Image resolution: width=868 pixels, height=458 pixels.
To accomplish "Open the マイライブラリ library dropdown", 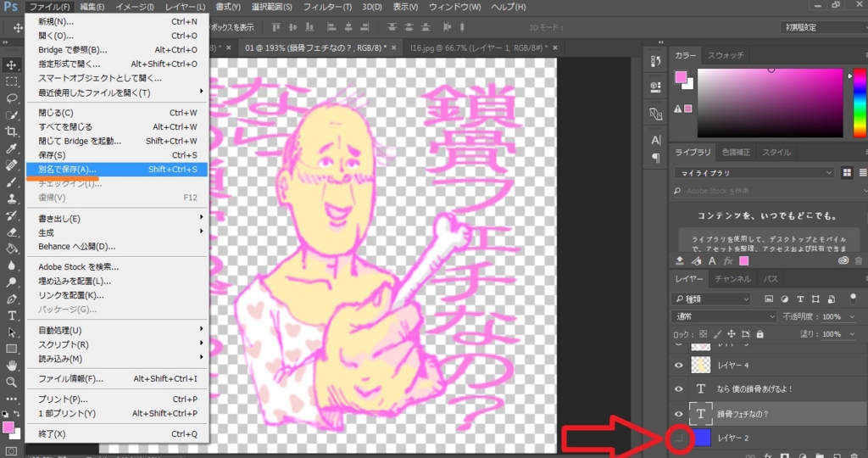I will click(x=754, y=173).
